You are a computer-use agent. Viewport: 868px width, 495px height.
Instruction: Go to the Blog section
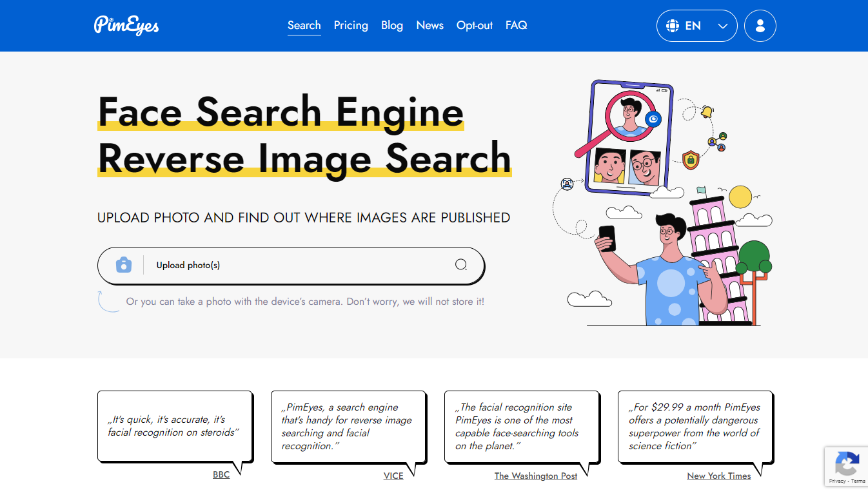pos(392,25)
